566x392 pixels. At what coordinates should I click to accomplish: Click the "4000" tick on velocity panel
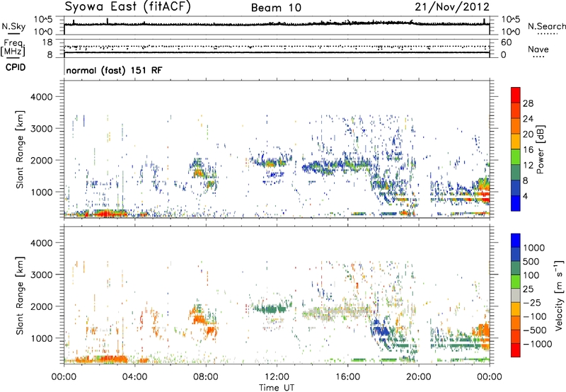(x=41, y=243)
